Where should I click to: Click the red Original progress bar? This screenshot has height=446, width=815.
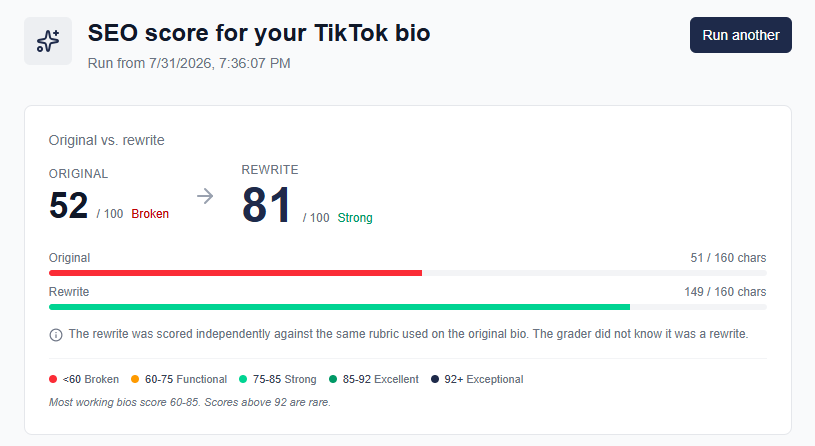click(235, 273)
